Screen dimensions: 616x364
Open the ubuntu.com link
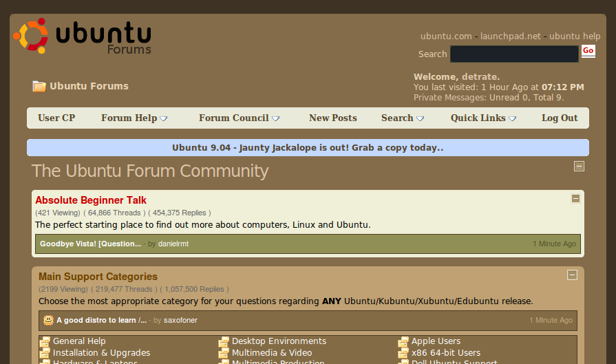pos(446,36)
